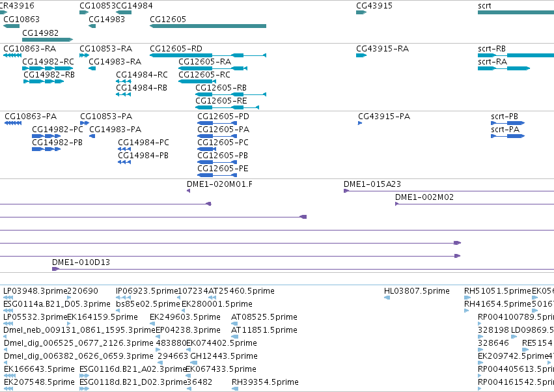The height and width of the screenshot is (392, 554).
Task: Select the CG43915 gene feature
Action: 361,12
